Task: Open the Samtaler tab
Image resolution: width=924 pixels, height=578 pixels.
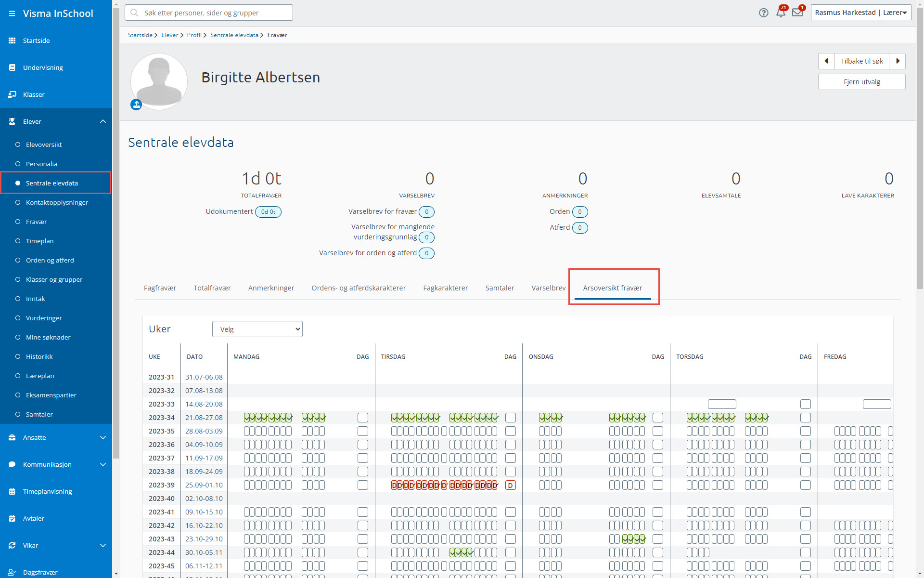Action: [x=500, y=288]
